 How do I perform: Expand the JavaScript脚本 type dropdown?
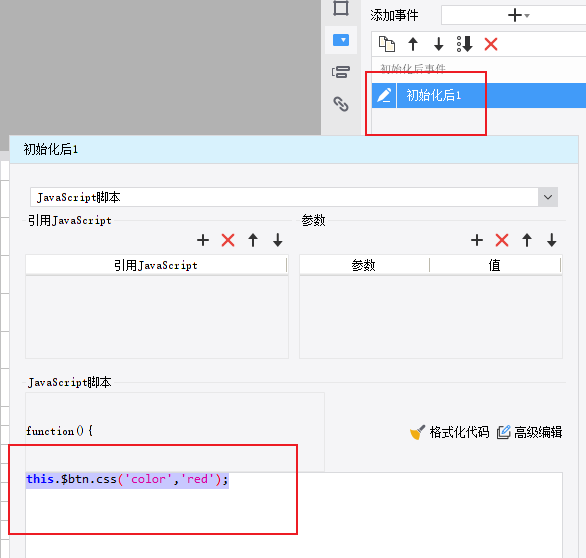pyautogui.click(x=548, y=197)
